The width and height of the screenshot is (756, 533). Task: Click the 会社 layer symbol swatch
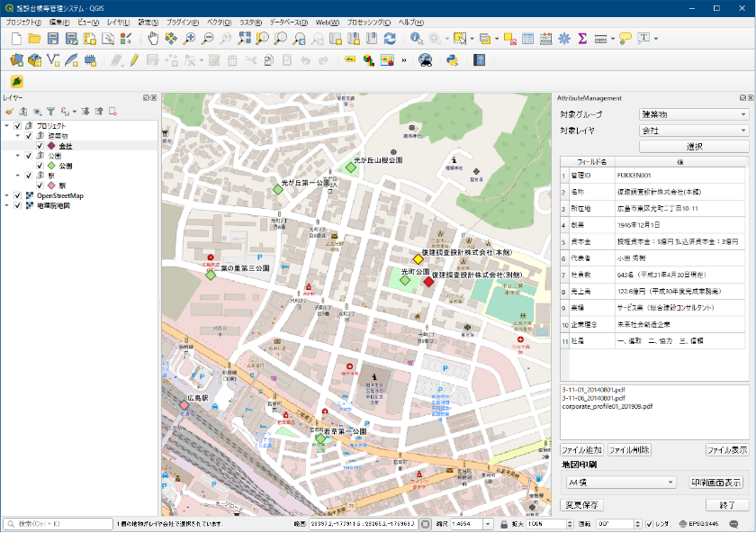(51, 146)
